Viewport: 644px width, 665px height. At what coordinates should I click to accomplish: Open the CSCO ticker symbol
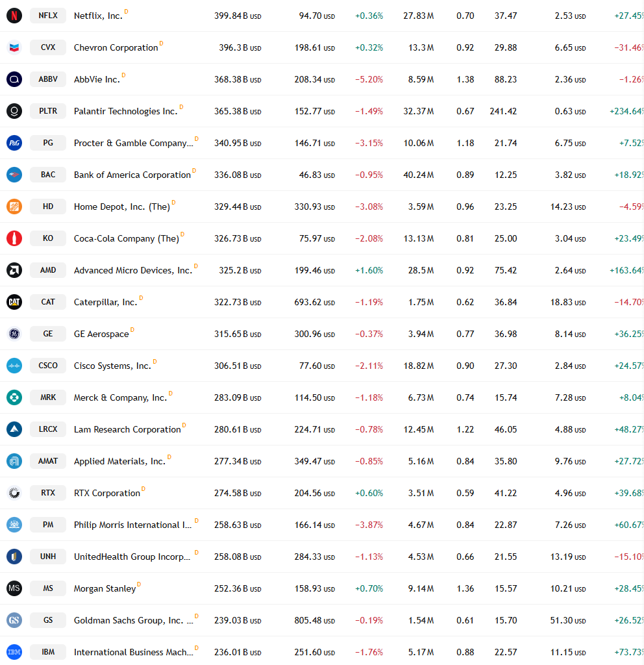(48, 366)
